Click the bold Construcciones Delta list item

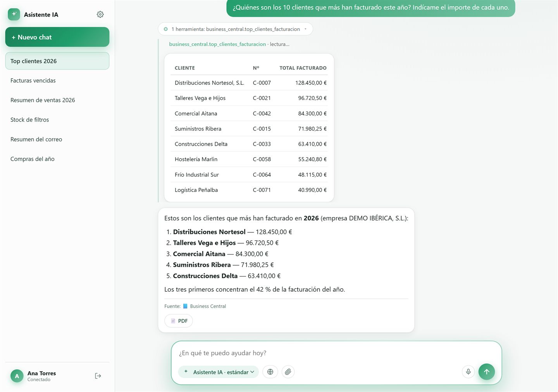point(205,276)
